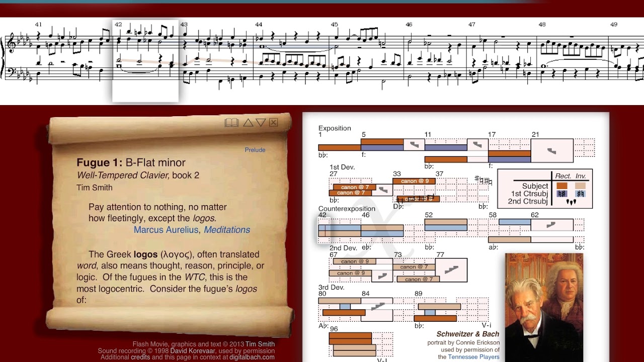Screen dimensions: 644x362
Task: Click measure number 44 in the score
Action: pyautogui.click(x=259, y=24)
